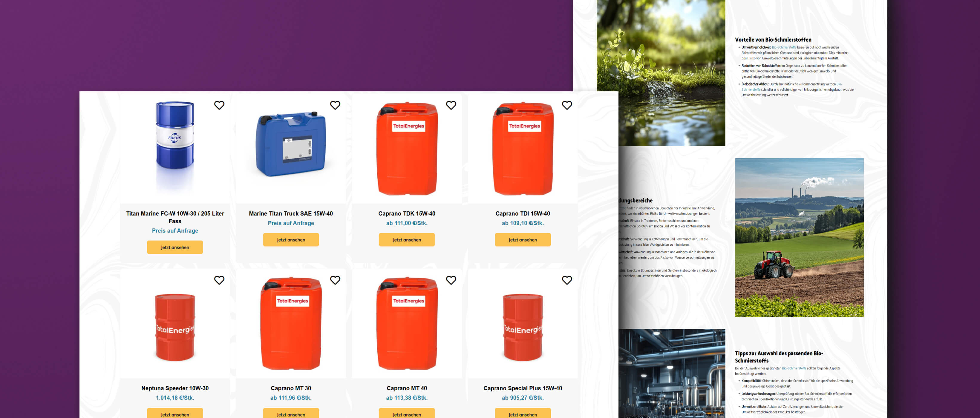This screenshot has width=980, height=418.
Task: Favorite Titan Marine FC-W 10W-30 with heart icon
Action: pos(219,105)
